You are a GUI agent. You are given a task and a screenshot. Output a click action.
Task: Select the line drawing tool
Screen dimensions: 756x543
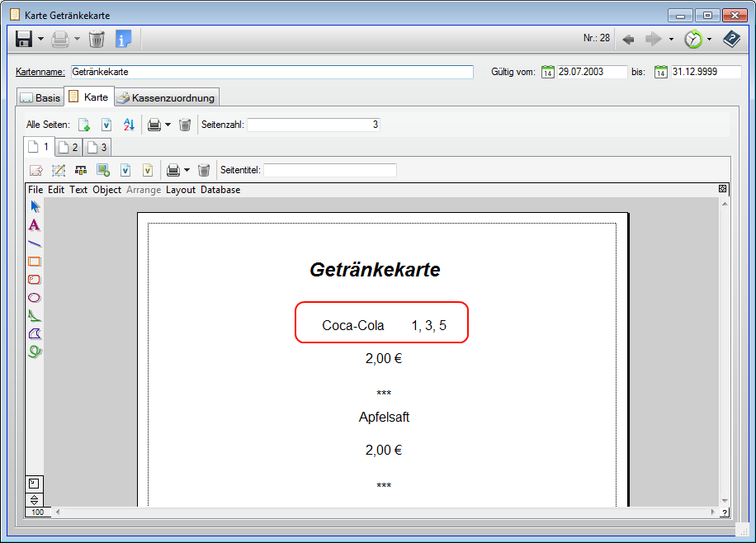click(x=34, y=243)
